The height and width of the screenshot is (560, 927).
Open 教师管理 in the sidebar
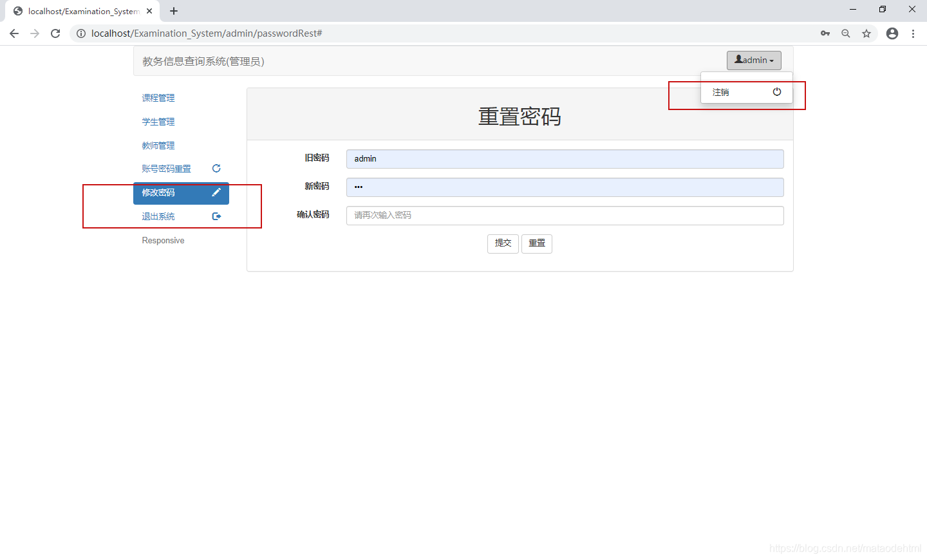(x=158, y=145)
